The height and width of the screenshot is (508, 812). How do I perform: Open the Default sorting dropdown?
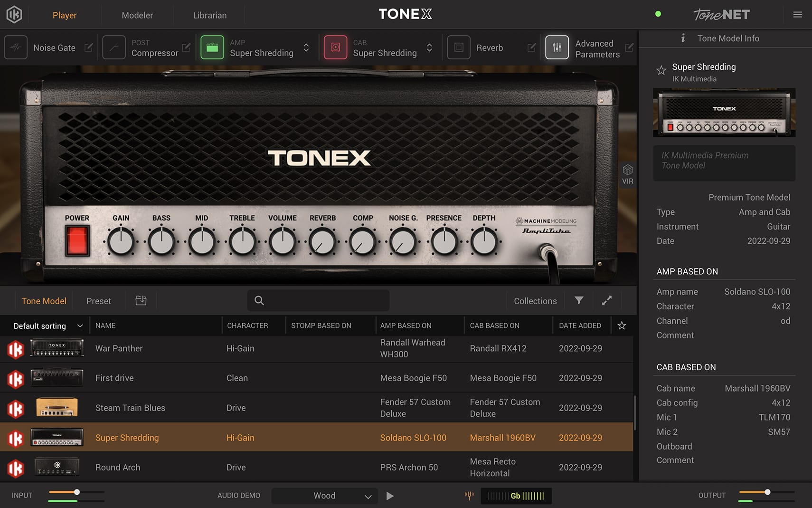tap(46, 326)
